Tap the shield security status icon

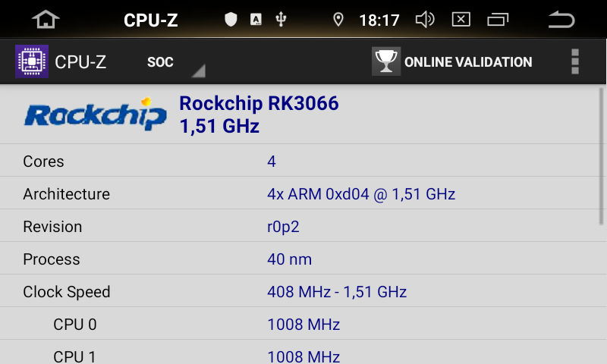(x=231, y=19)
